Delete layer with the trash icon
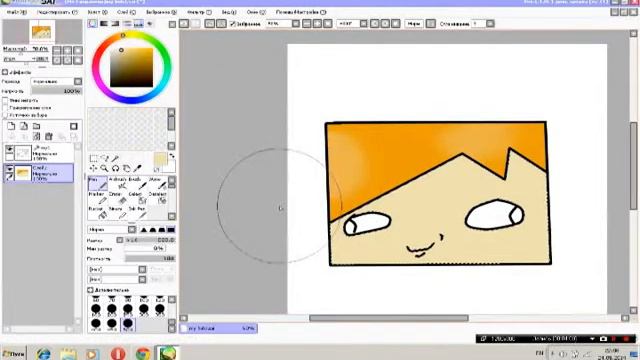This screenshot has height=360, width=640. click(x=49, y=136)
